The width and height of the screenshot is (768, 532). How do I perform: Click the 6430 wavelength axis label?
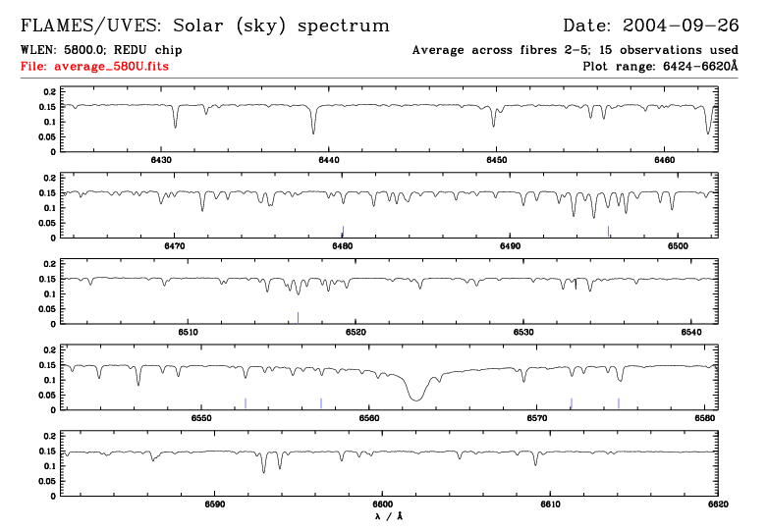[161, 160]
